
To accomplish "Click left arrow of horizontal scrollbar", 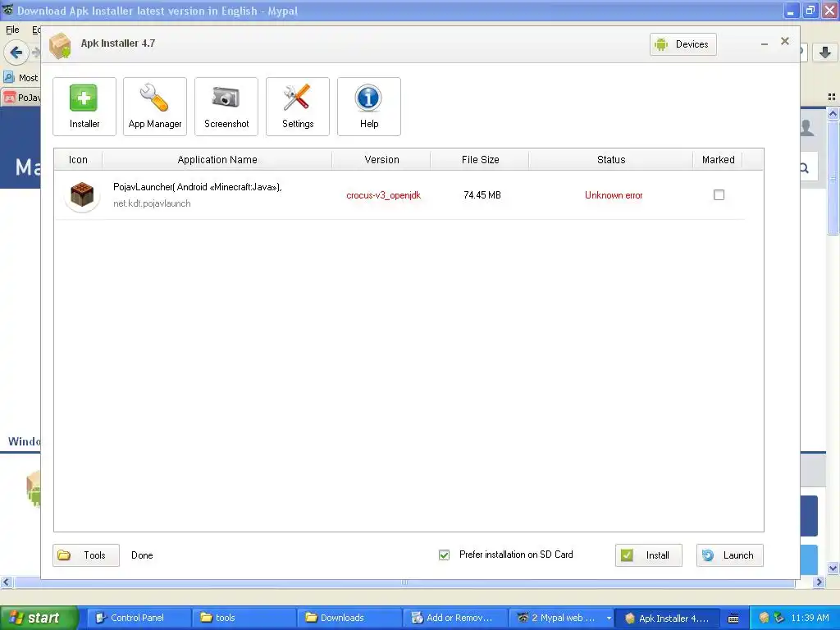I will 7,582.
